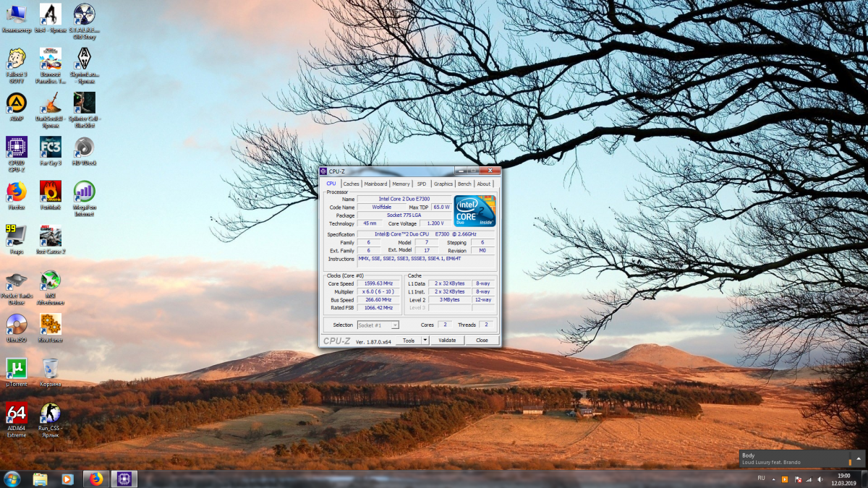The height and width of the screenshot is (488, 868).
Task: Switch to the Mainboard tab in CPU-Z
Action: click(375, 184)
